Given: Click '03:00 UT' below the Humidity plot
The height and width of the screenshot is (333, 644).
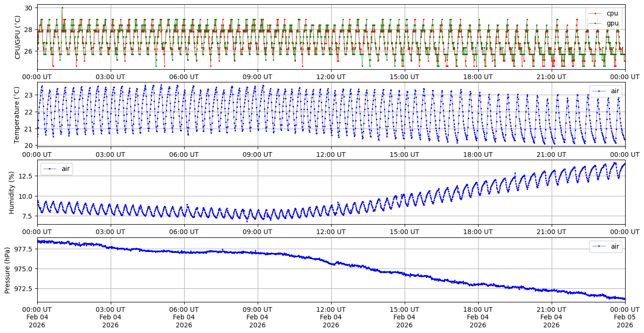Looking at the screenshot, I should click(x=110, y=232).
